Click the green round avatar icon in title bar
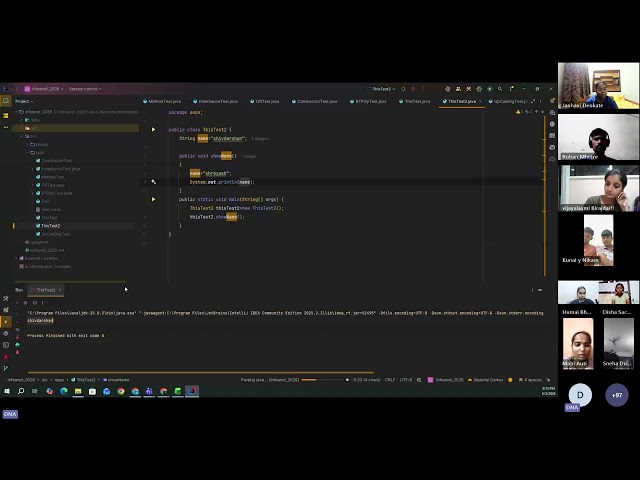 (x=490, y=89)
